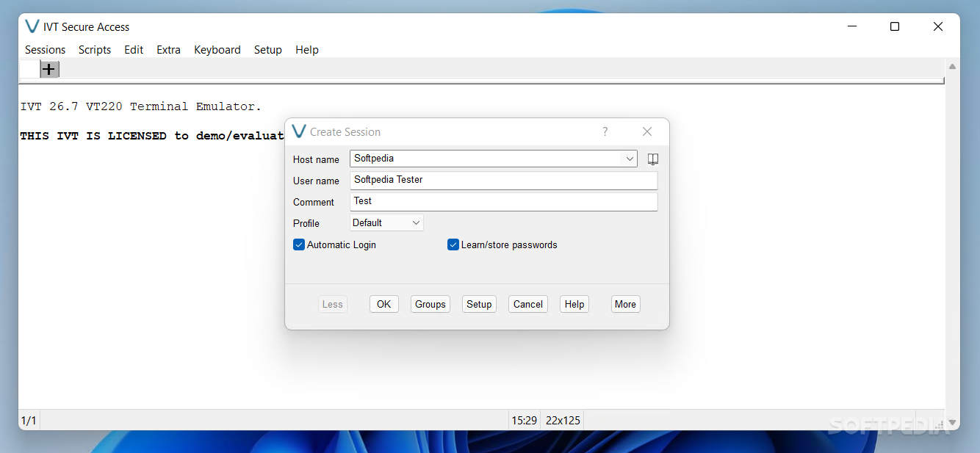Click the Setup button in the dialog

(479, 304)
